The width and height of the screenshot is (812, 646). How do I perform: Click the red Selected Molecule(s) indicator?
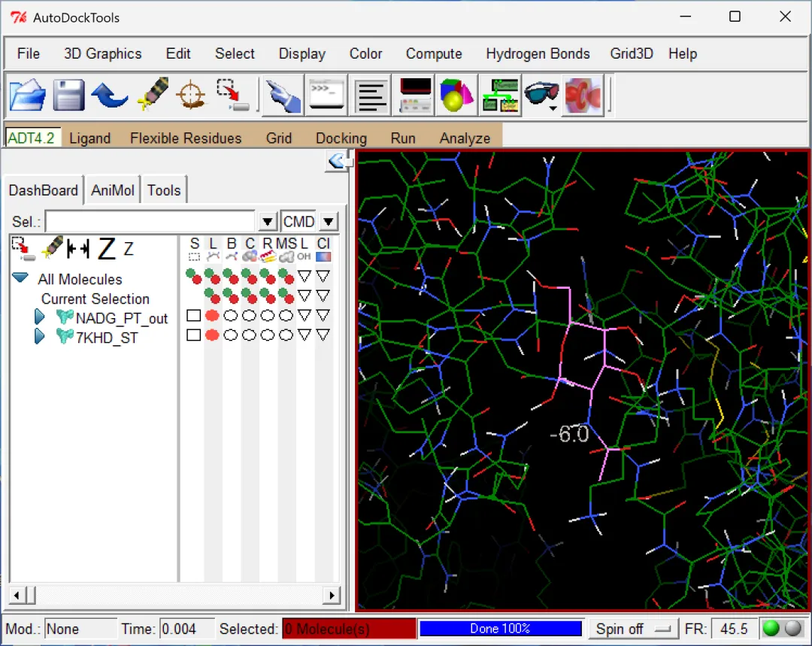pos(349,629)
